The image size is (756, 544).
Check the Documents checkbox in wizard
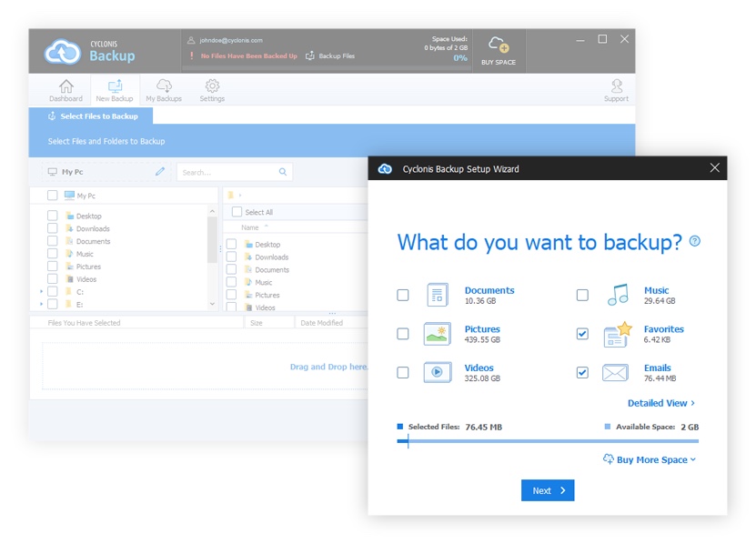[x=403, y=295]
